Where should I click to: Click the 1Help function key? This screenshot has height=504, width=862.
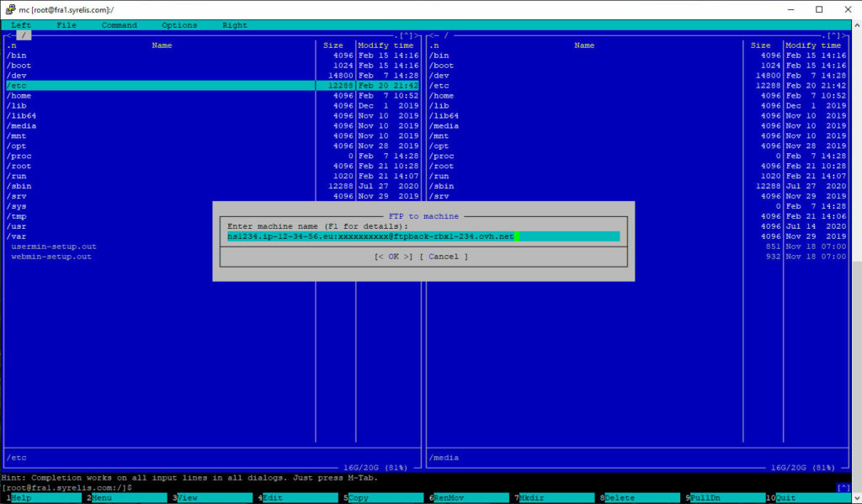coord(45,498)
